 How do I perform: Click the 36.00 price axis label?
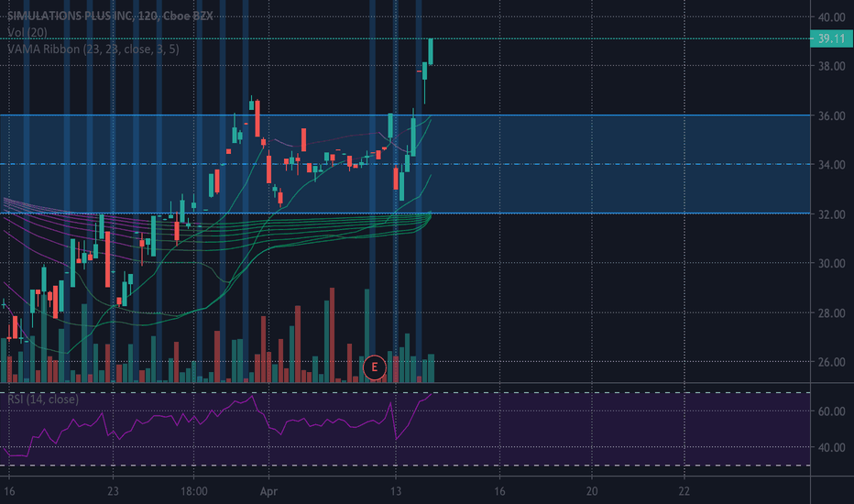pyautogui.click(x=831, y=115)
